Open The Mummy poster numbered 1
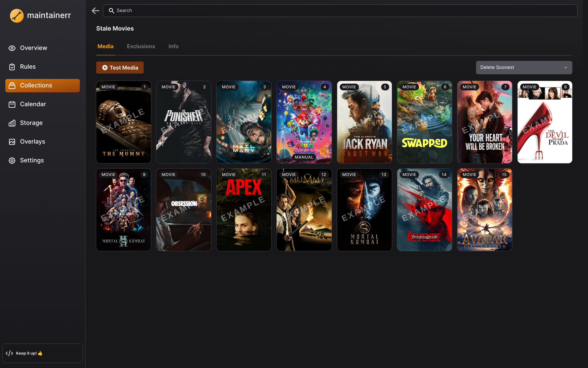Screen dimensions: 588x368 123,122
